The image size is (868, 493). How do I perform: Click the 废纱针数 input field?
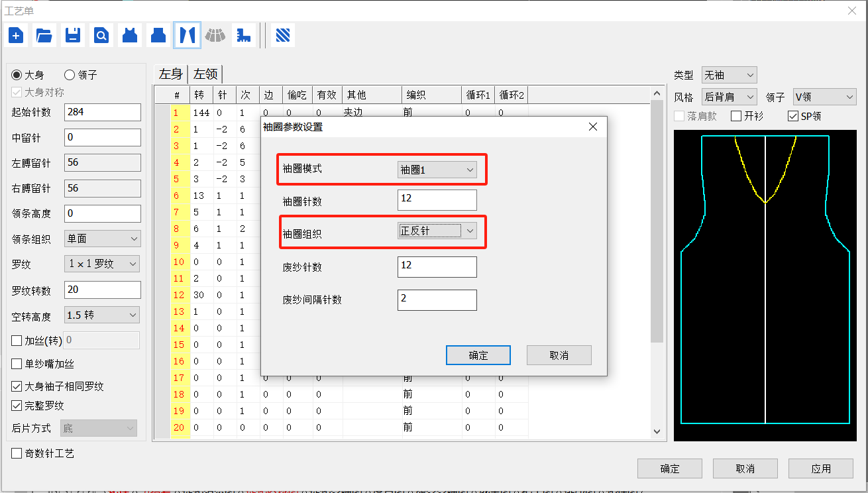(x=437, y=267)
